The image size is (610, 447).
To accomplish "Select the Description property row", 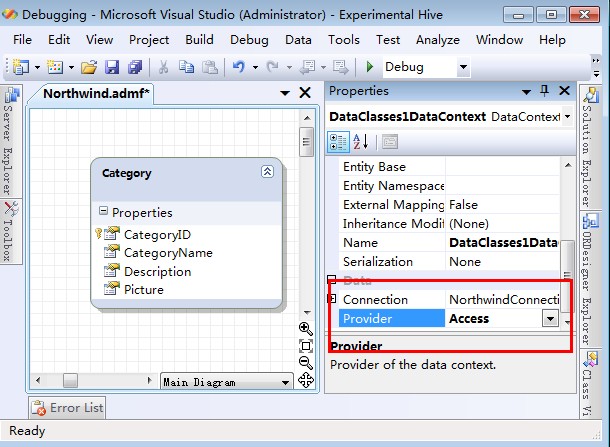I will click(x=157, y=272).
